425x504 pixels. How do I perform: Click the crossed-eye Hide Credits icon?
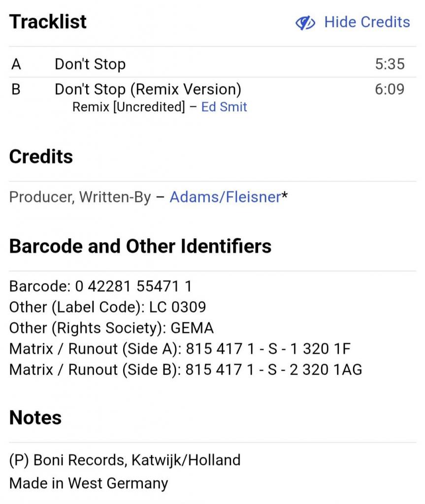pyautogui.click(x=305, y=23)
